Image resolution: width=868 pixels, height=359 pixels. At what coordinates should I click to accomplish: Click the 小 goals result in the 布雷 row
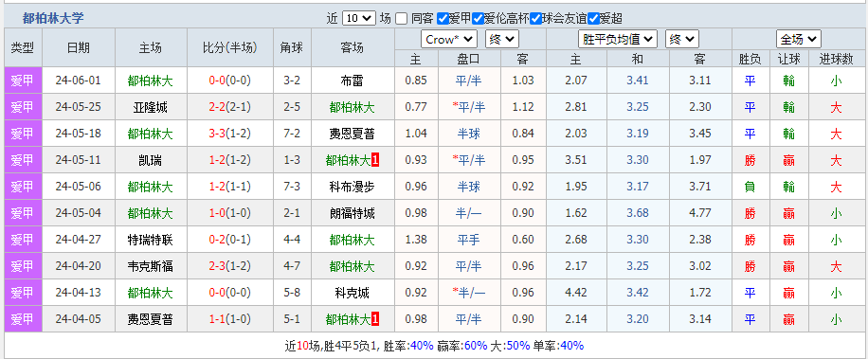click(x=836, y=81)
